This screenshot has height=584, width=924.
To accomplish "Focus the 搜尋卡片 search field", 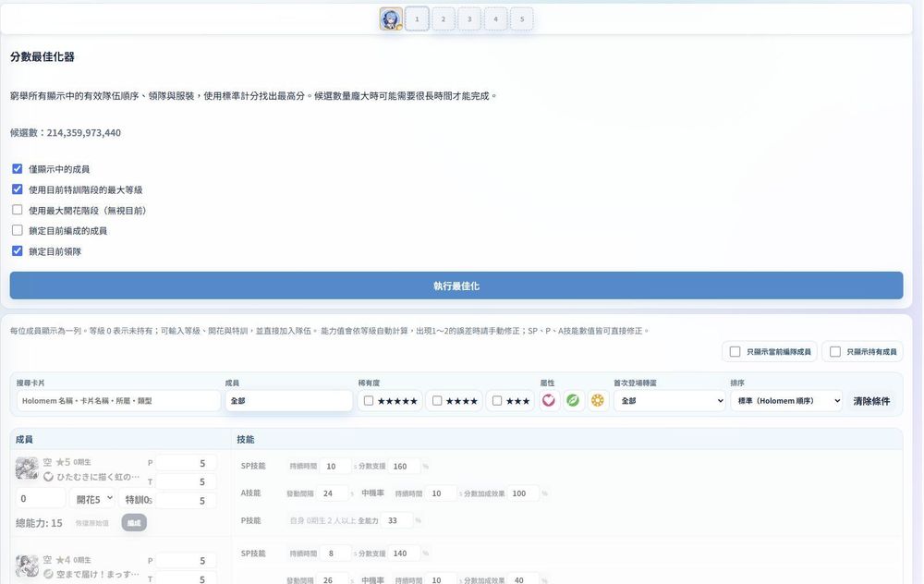I will pyautogui.click(x=118, y=401).
